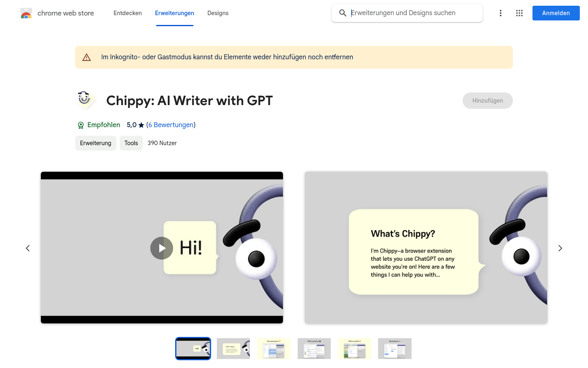Click the 'Empfohlen' label text
Screen dimensions: 588x368
(x=104, y=125)
